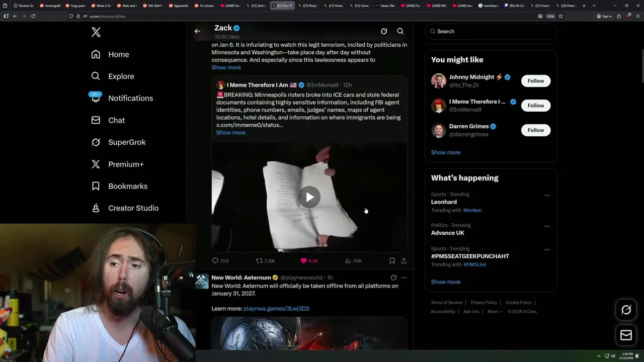Screen dimensions: 644x362
Task: Open Premium+ in sidebar
Action: tap(117, 164)
